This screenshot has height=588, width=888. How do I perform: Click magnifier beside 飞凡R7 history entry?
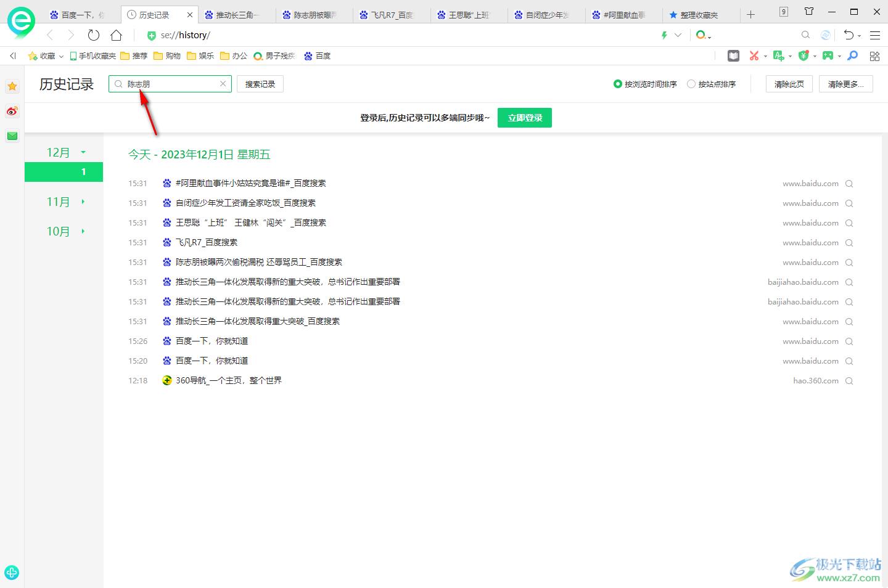tap(849, 243)
